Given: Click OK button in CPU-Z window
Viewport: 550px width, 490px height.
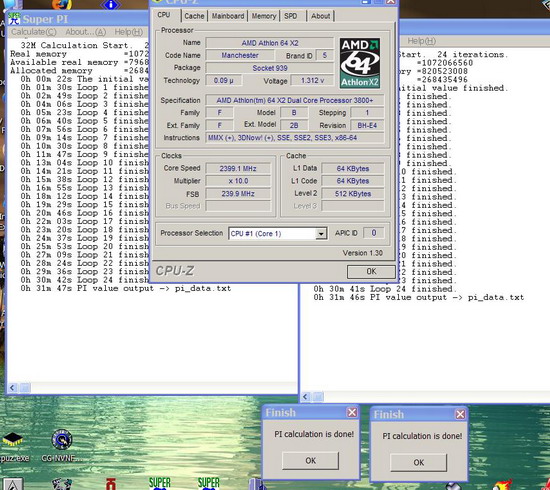Looking at the screenshot, I should (371, 271).
